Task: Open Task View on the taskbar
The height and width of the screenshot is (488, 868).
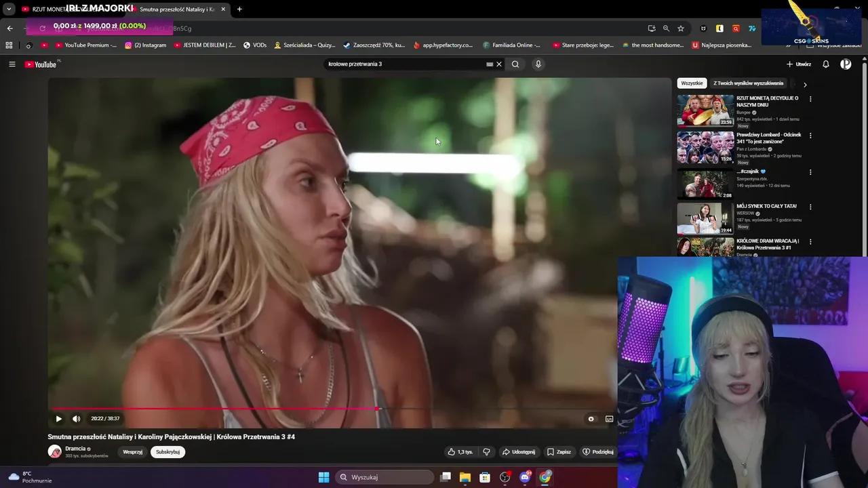Action: click(x=446, y=477)
